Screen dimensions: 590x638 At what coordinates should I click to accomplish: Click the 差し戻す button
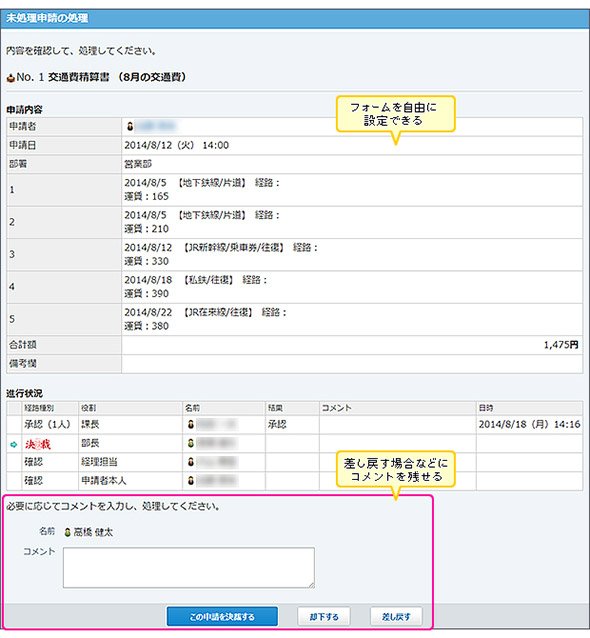pyautogui.click(x=396, y=616)
